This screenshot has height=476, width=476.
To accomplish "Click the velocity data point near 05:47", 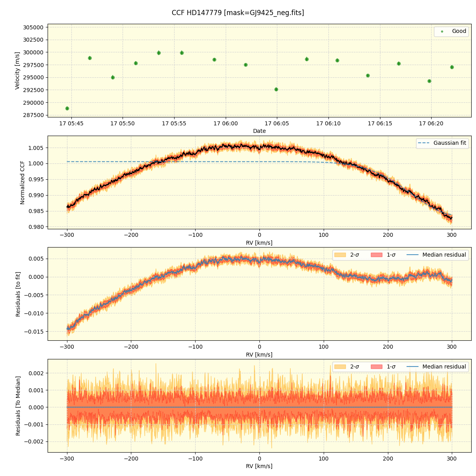I will pyautogui.click(x=90, y=58).
